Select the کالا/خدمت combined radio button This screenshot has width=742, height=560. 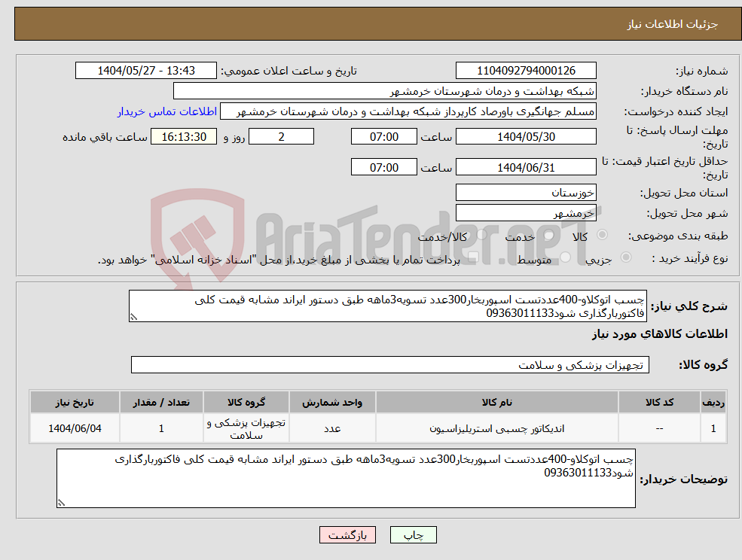(482, 236)
